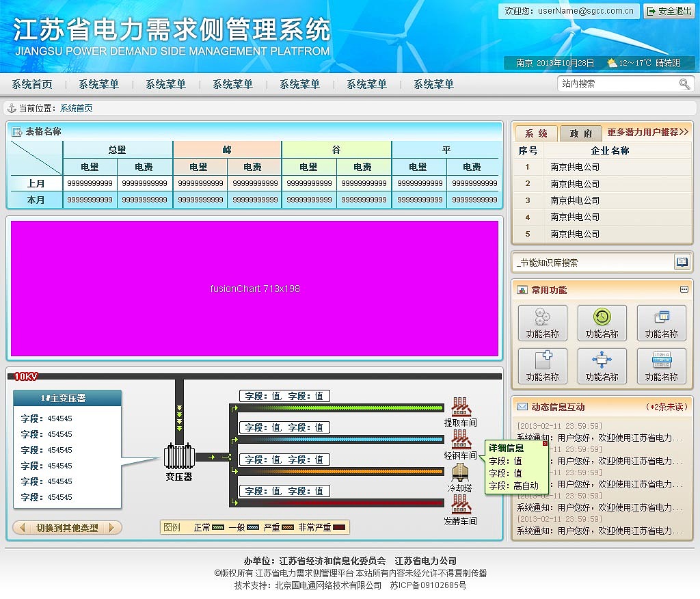700x599 pixels.
Task: Open the green history clock 功能名称 function
Action: point(604,323)
